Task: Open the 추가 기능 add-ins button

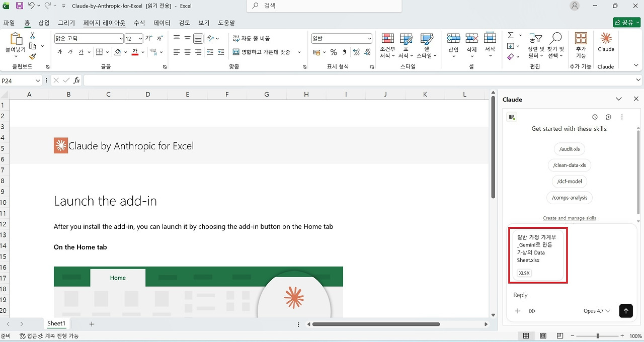Action: (581, 45)
